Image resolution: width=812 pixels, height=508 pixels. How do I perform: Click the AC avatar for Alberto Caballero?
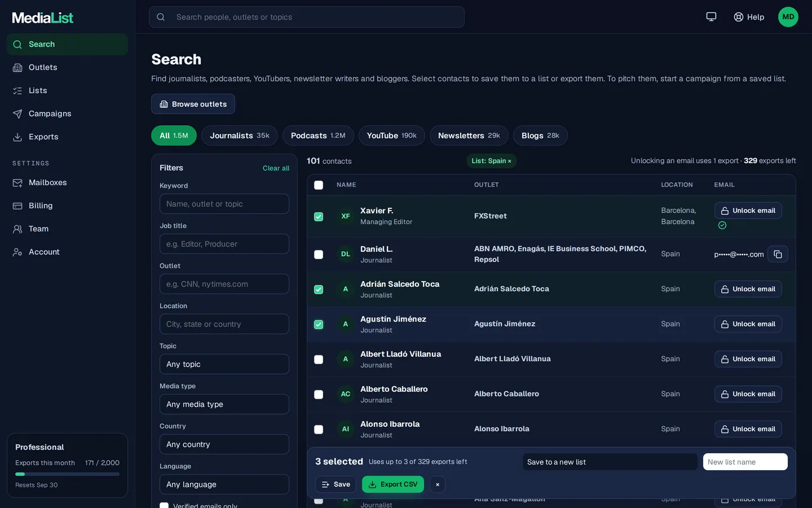pyautogui.click(x=346, y=394)
